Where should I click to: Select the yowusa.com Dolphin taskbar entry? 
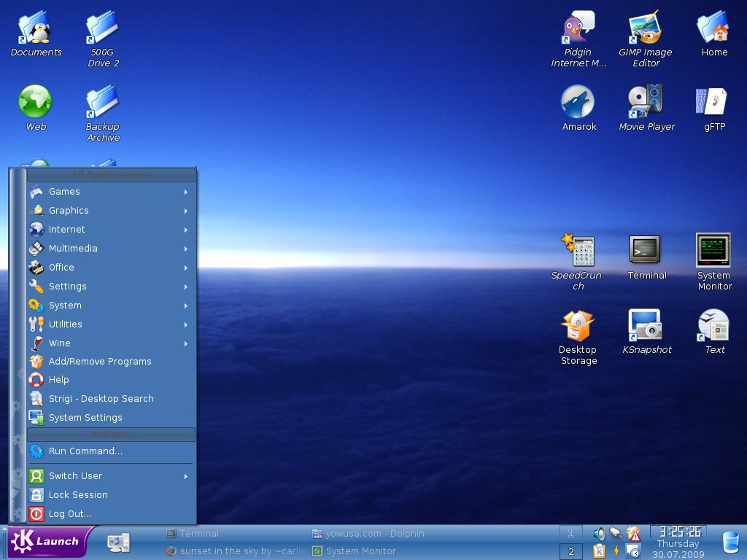(x=368, y=533)
